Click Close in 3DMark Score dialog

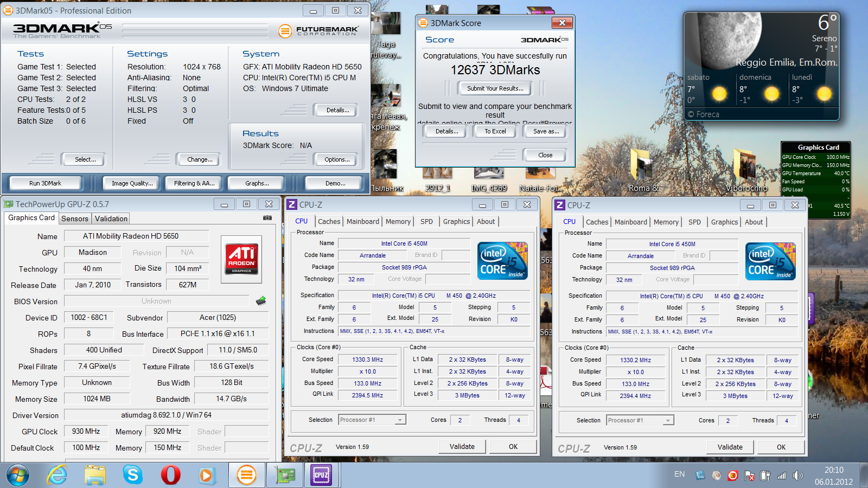click(545, 155)
